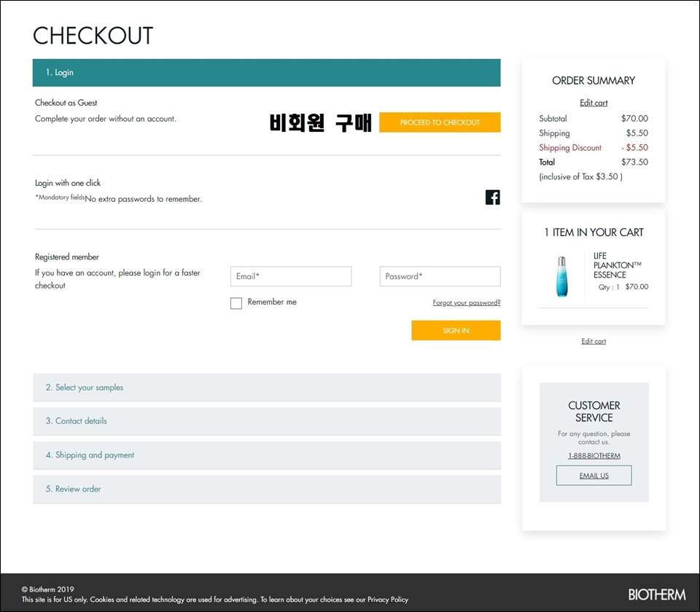Click the 1-888-BIOTHERM phone link

(x=594, y=455)
